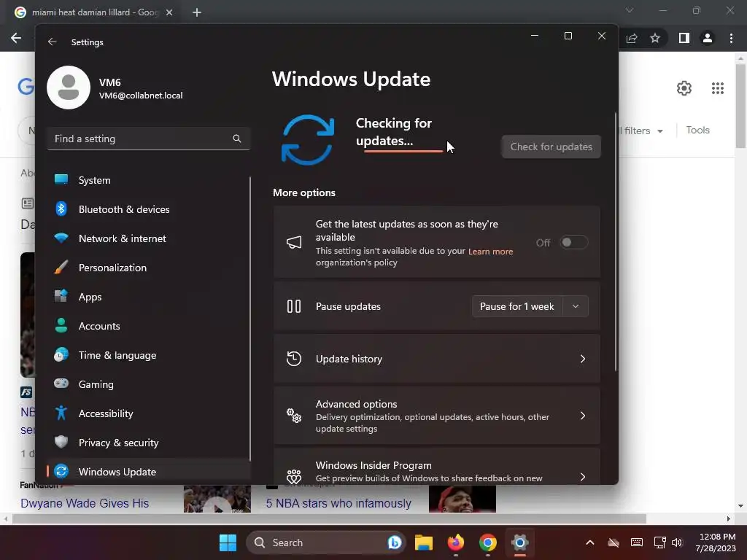This screenshot has width=747, height=560.
Task: Open Chrome three-dot menu
Action: click(x=731, y=38)
